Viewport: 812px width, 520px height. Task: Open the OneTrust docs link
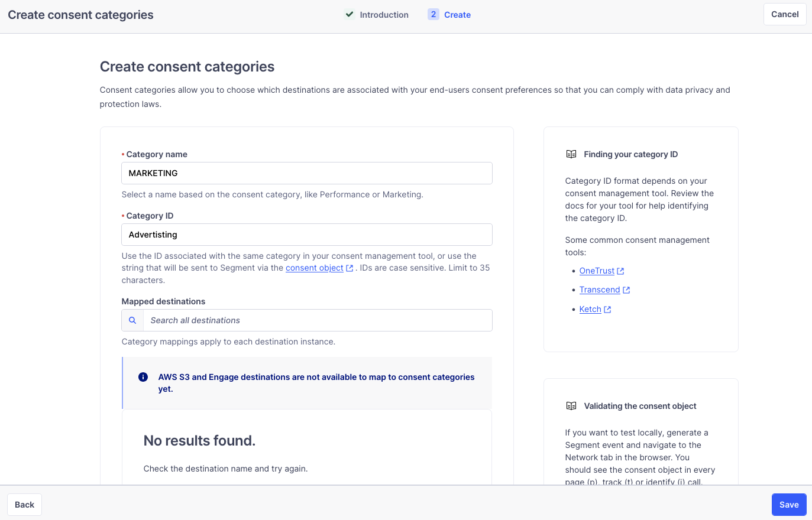click(597, 271)
